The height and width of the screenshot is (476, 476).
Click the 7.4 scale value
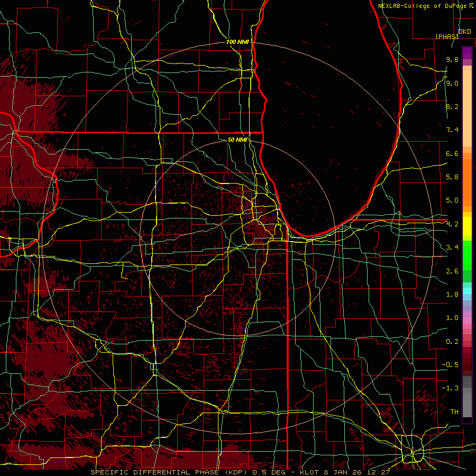pyautogui.click(x=452, y=130)
